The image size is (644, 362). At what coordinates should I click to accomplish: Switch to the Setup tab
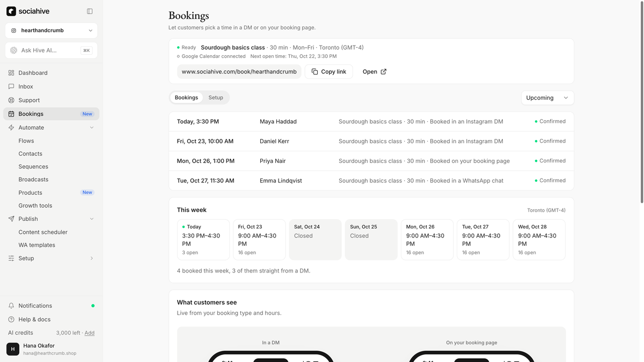coord(216,98)
